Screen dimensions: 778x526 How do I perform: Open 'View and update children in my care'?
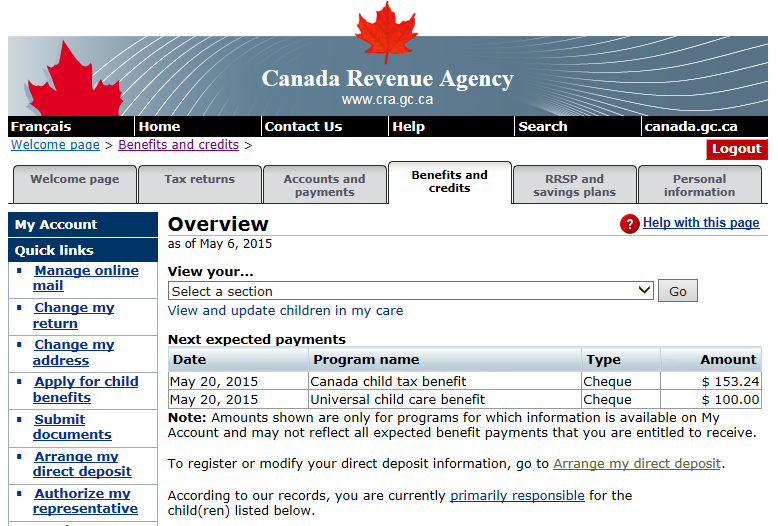(285, 311)
